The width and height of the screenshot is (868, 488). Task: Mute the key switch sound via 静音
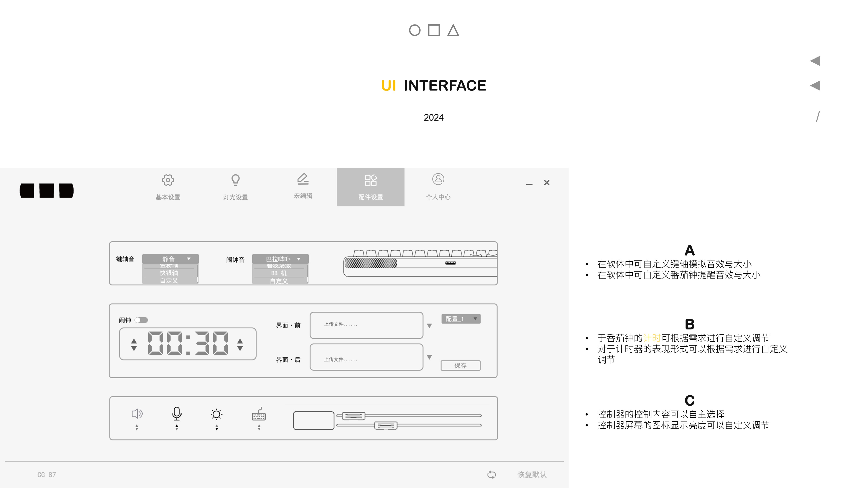[x=168, y=259]
